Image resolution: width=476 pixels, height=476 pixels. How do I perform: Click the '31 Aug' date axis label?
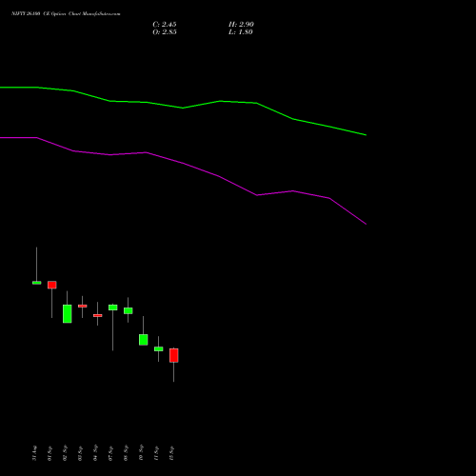(34, 453)
